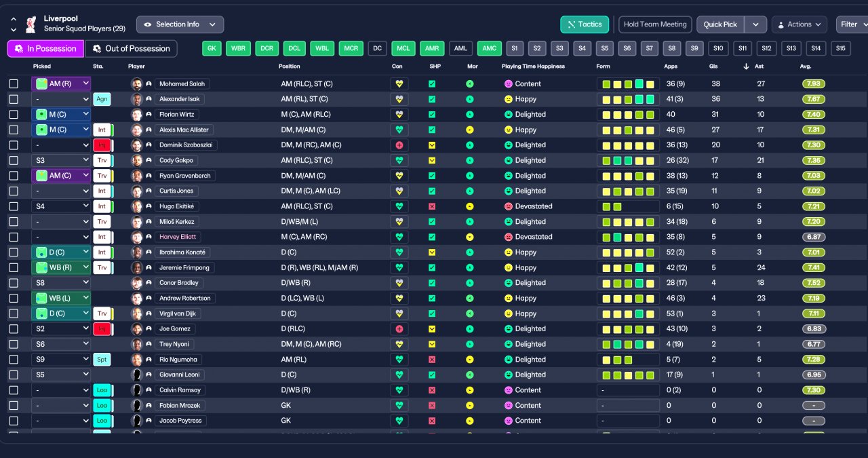Image resolution: width=868 pixels, height=458 pixels.
Task: Click the Quick Pick button
Action: pyautogui.click(x=720, y=24)
